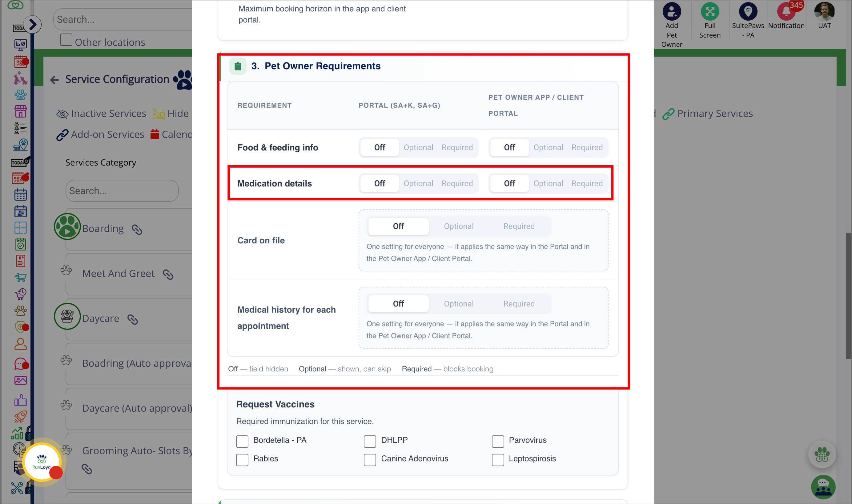852x504 pixels.
Task: Open the Notification bell
Action: pyautogui.click(x=786, y=12)
